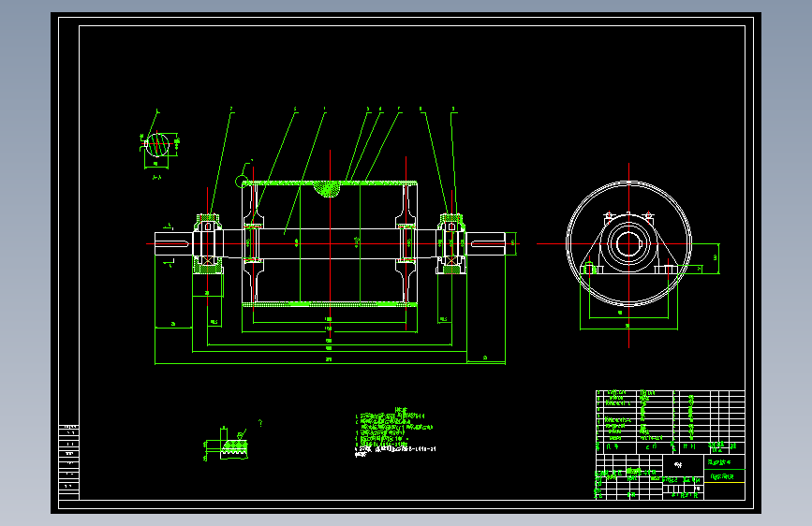The width and height of the screenshot is (812, 526).
Task: Select the right hub web inside the drum
Action: [406, 244]
